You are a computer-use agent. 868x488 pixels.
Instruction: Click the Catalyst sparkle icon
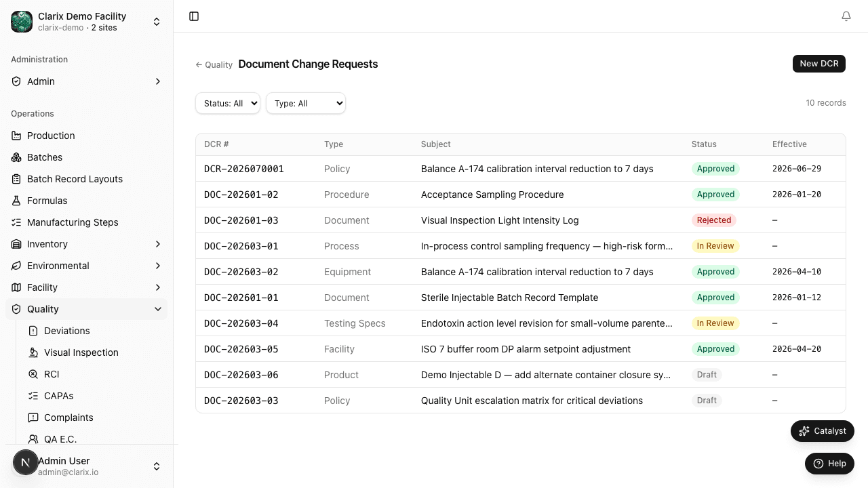point(804,431)
